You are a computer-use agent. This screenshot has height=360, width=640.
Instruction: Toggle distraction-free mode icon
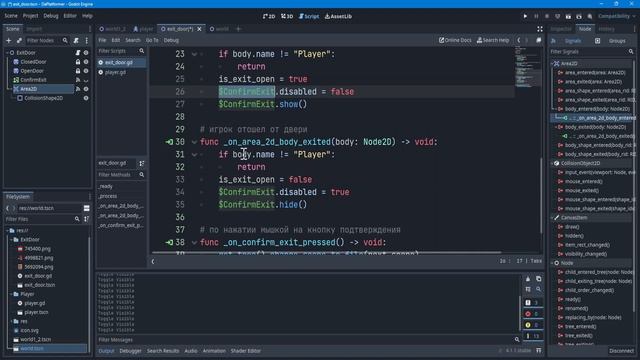[x=540, y=29]
